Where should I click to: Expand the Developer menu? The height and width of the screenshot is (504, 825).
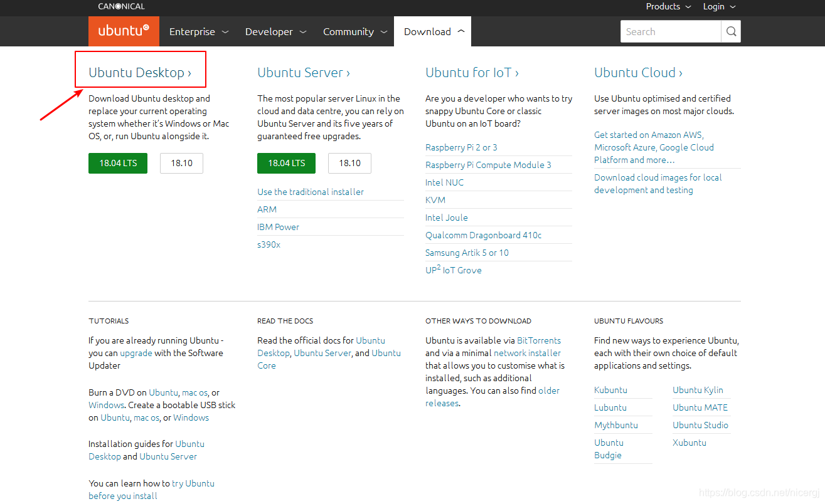(275, 31)
